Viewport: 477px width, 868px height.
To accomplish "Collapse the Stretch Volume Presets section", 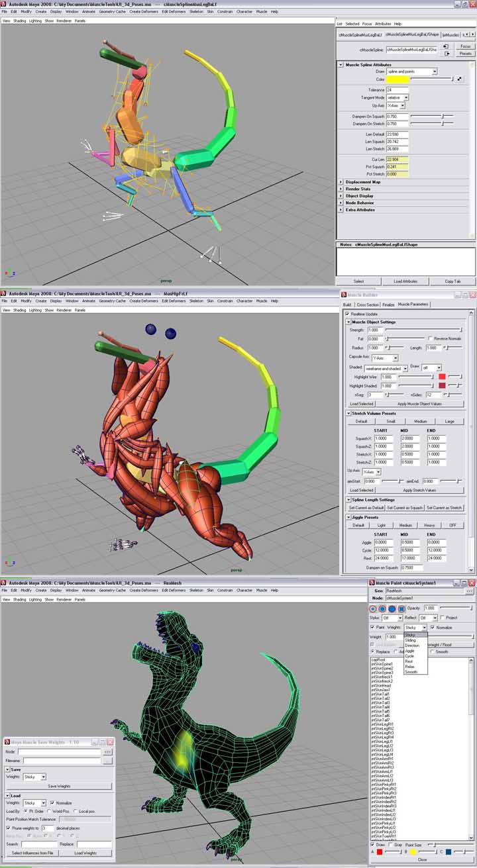I will 348,413.
